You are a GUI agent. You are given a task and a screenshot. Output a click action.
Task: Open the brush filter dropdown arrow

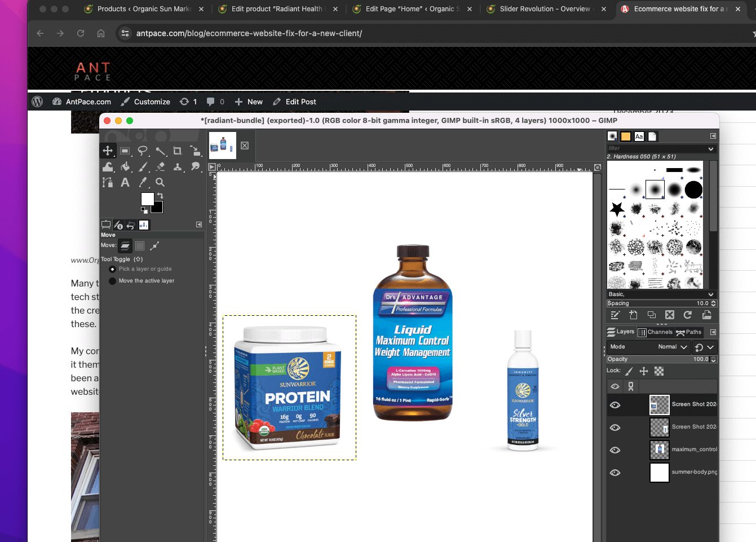pos(711,149)
